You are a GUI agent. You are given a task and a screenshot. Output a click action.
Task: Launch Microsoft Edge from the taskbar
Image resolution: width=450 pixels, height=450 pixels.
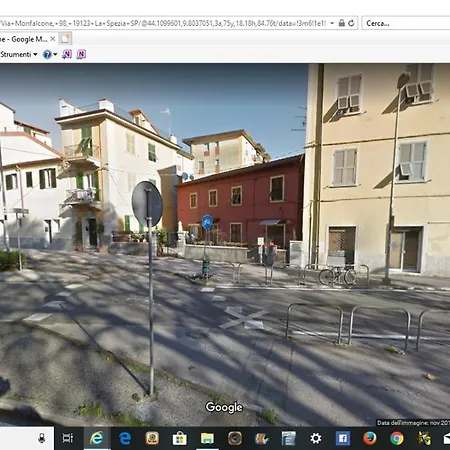[125, 438]
